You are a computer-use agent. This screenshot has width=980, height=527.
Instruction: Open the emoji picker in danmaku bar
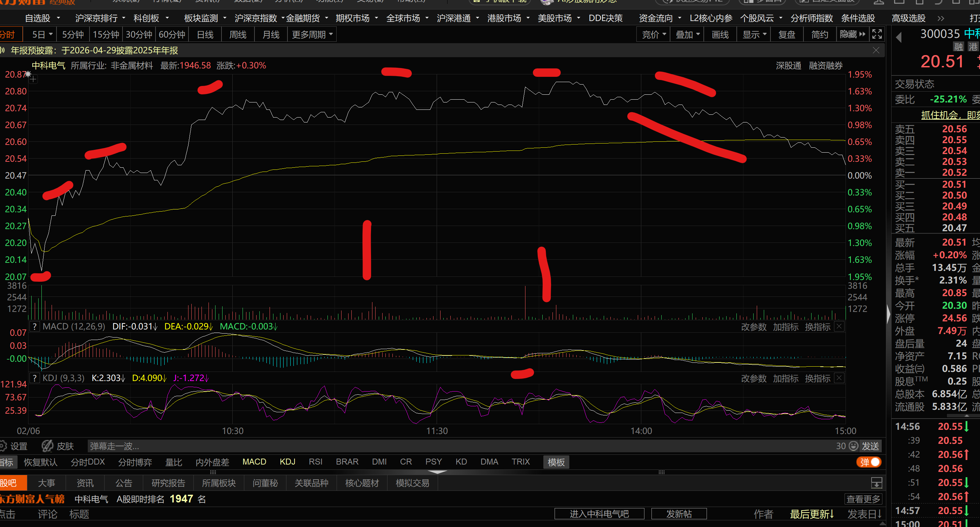[x=853, y=446]
